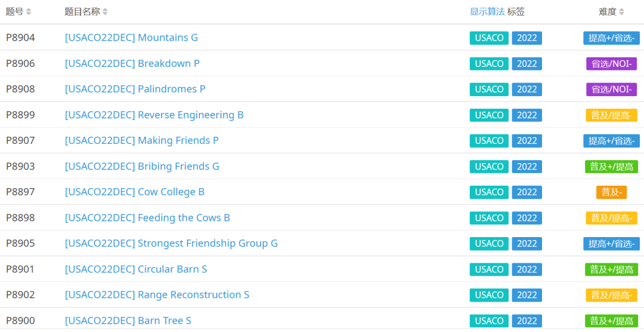Viewport: 644px width, 332px height.
Task: Sort by 题目名称 column arrows
Action: [x=105, y=12]
